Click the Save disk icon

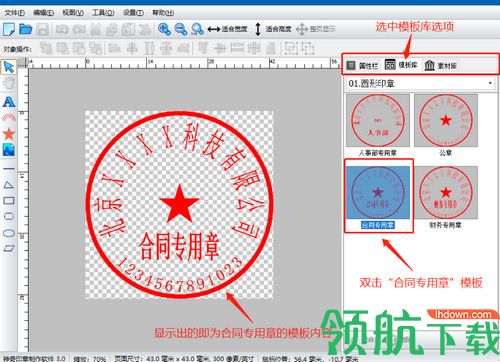coord(43,30)
